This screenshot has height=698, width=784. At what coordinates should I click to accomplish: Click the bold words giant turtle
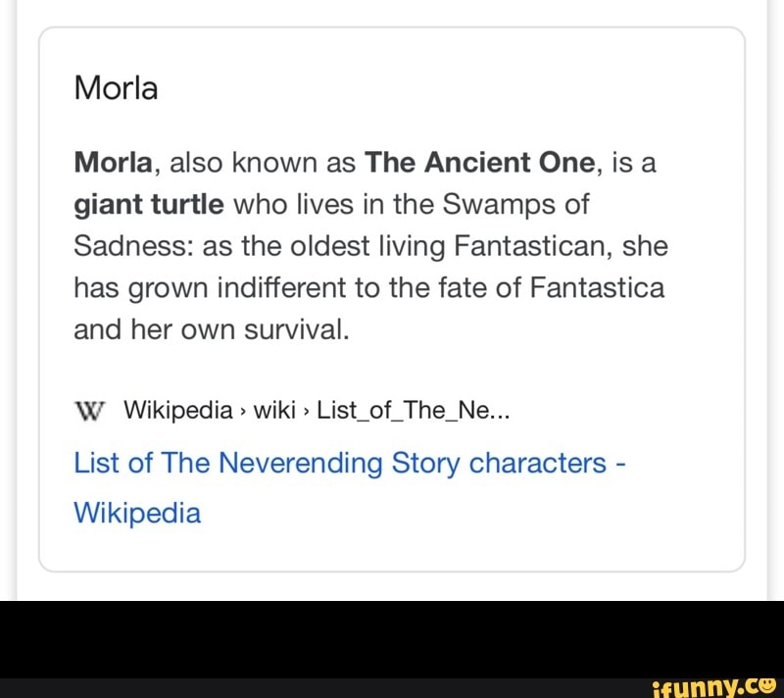148,204
